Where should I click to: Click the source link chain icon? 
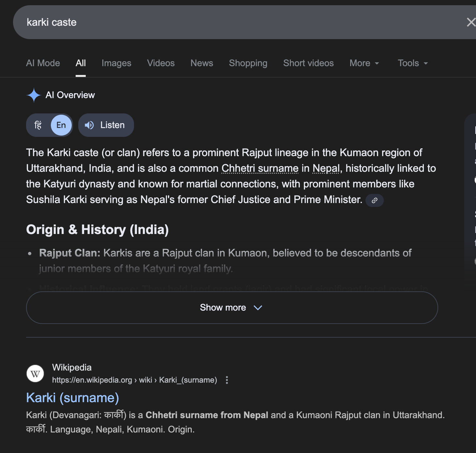pos(375,200)
